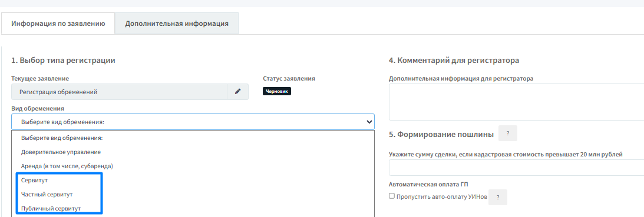This screenshot has width=644, height=217.
Task: Click the deal amount input field
Action: point(516,168)
